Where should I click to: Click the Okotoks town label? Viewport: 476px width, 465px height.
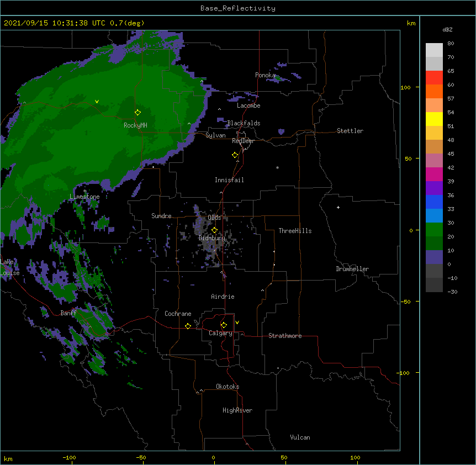pos(228,387)
